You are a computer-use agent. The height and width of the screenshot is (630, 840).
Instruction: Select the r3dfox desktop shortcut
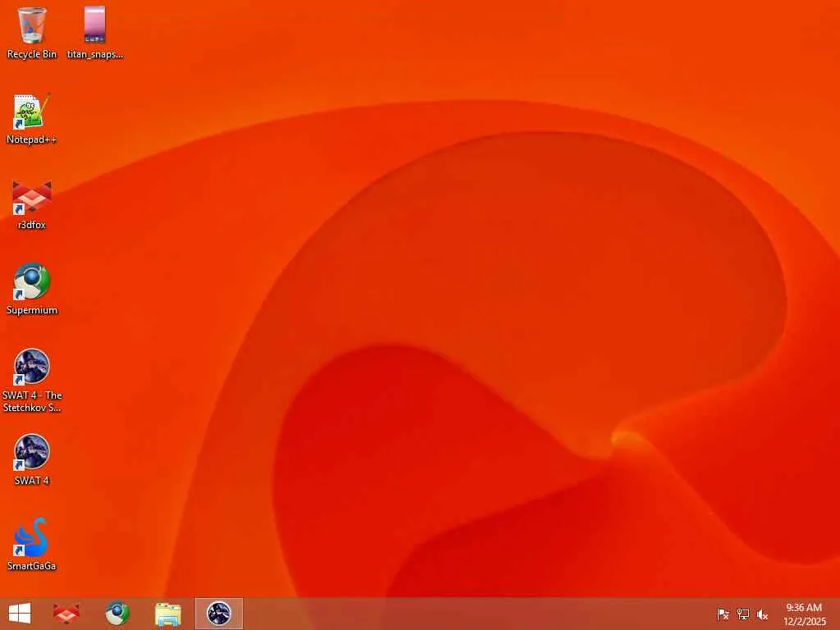pos(32,204)
